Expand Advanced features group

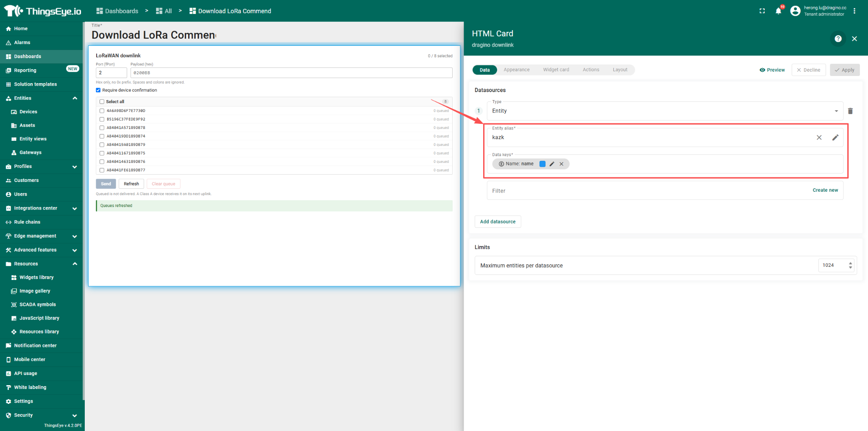(x=75, y=250)
